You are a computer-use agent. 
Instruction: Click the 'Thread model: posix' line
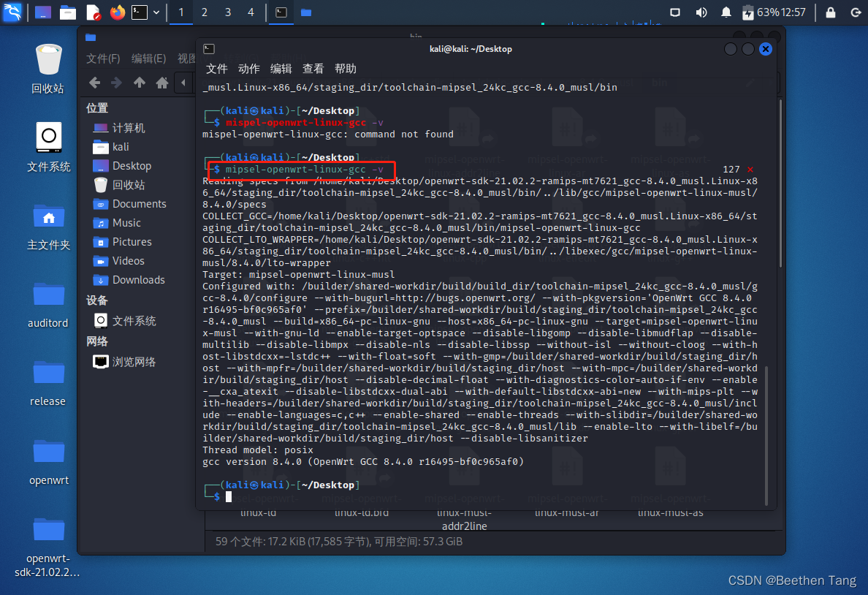[x=257, y=450]
